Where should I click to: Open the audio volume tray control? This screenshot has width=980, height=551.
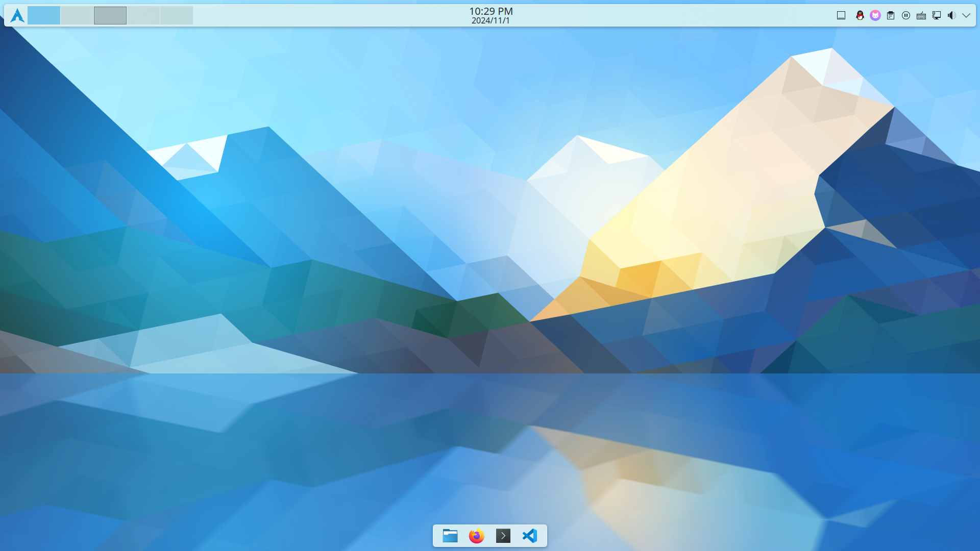point(951,15)
